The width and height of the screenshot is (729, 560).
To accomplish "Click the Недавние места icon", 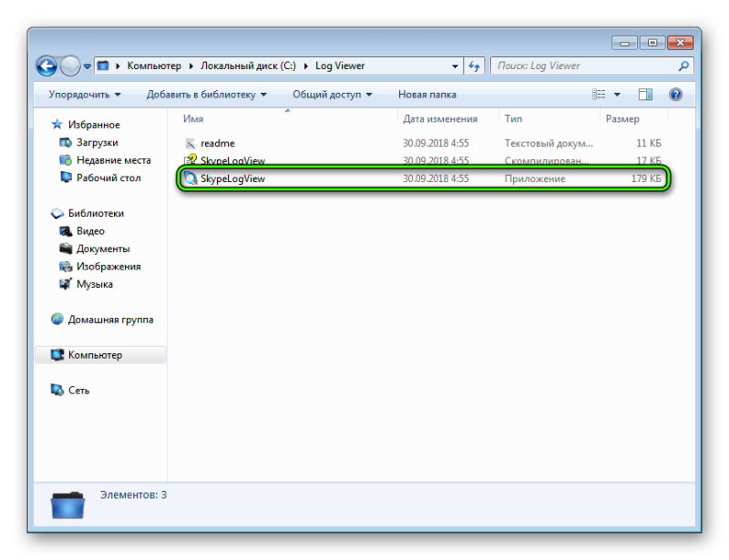I will (x=66, y=160).
